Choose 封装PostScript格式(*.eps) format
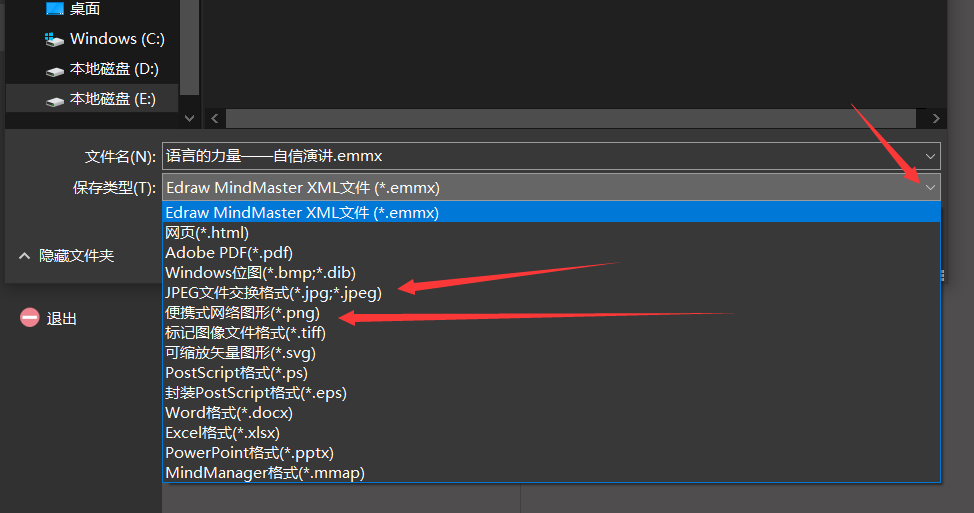Image resolution: width=974 pixels, height=513 pixels. coord(552,393)
